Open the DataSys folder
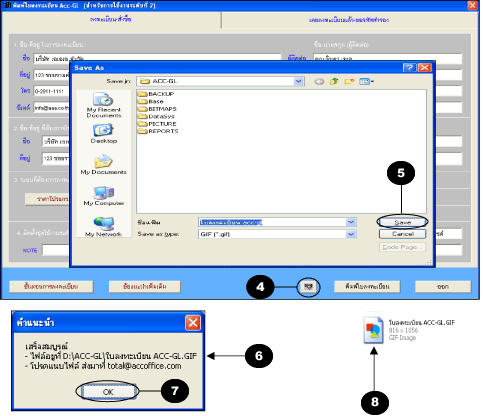The width and height of the screenshot is (483, 416). pos(156,116)
